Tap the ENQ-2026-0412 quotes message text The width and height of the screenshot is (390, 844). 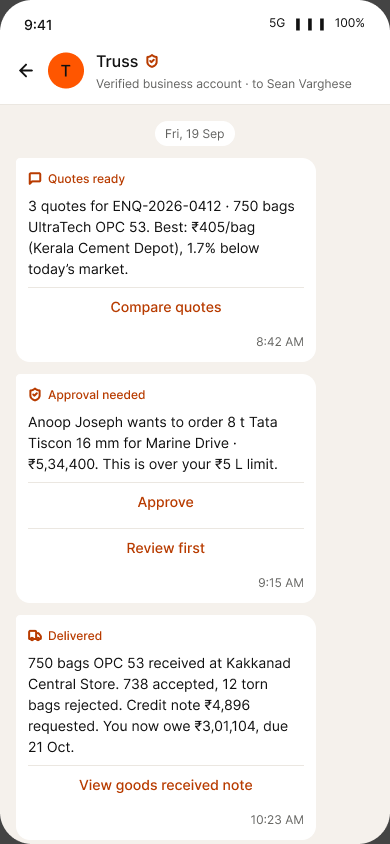(x=161, y=237)
